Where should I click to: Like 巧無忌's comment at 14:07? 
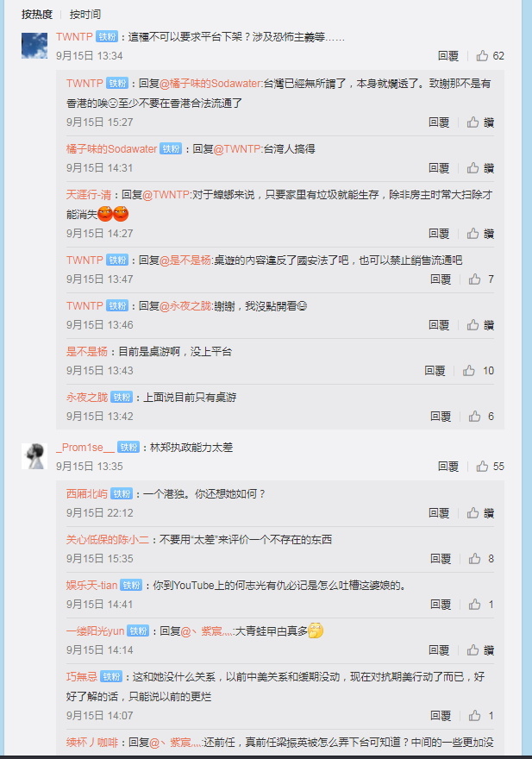pos(474,716)
